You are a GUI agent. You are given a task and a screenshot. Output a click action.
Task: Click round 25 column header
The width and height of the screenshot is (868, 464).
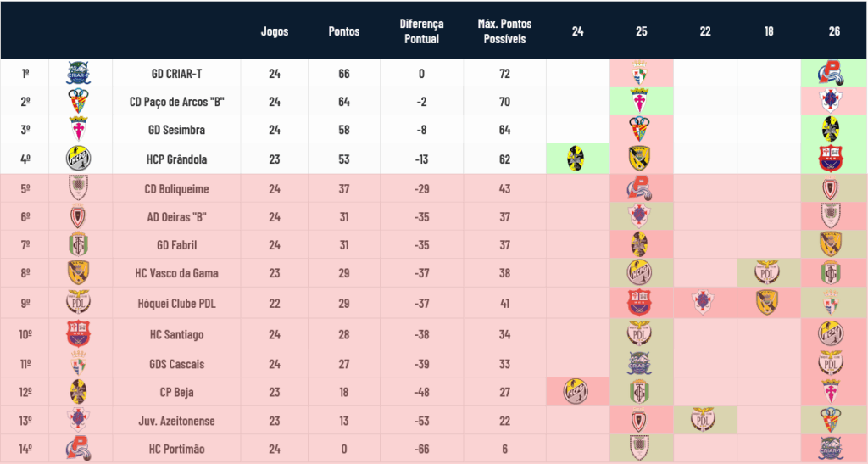641,31
